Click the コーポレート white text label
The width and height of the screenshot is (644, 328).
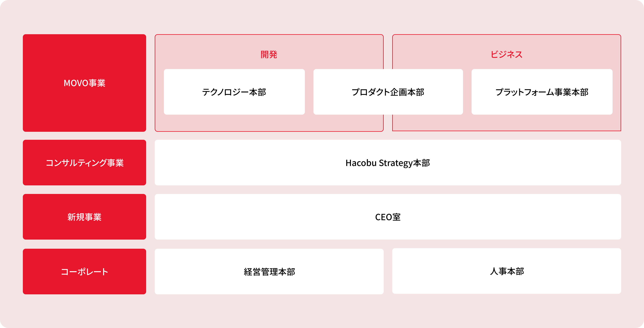(x=84, y=272)
